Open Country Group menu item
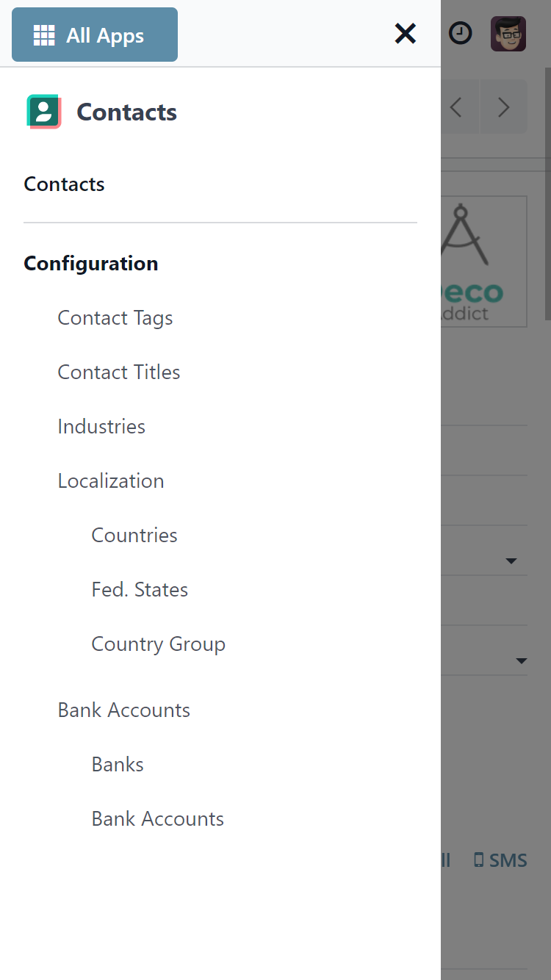Viewport: 551px width, 980px height. [x=159, y=644]
